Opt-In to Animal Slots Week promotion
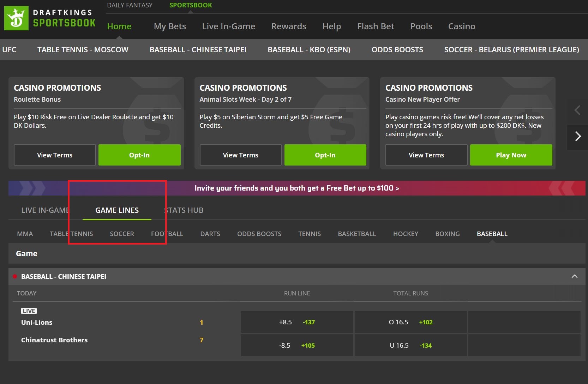The height and width of the screenshot is (384, 588). coord(325,155)
